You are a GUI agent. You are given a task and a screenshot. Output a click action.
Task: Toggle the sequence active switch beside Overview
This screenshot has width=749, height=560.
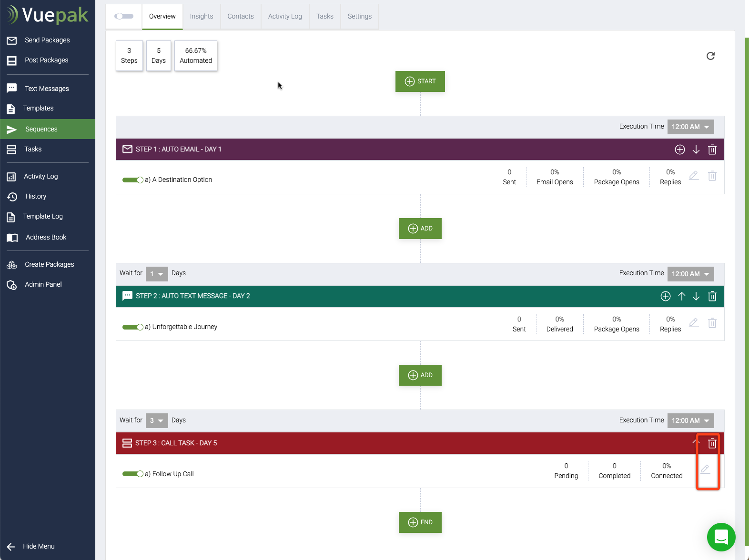[124, 16]
